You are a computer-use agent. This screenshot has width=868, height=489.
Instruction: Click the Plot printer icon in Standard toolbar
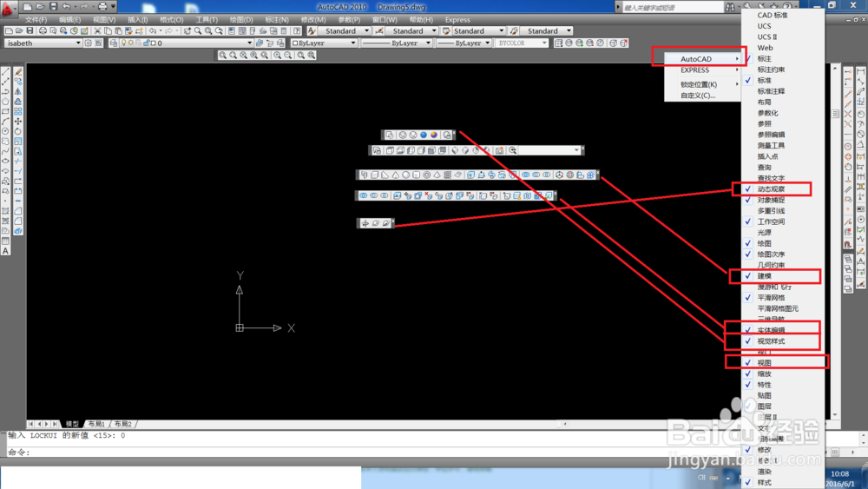pos(43,31)
